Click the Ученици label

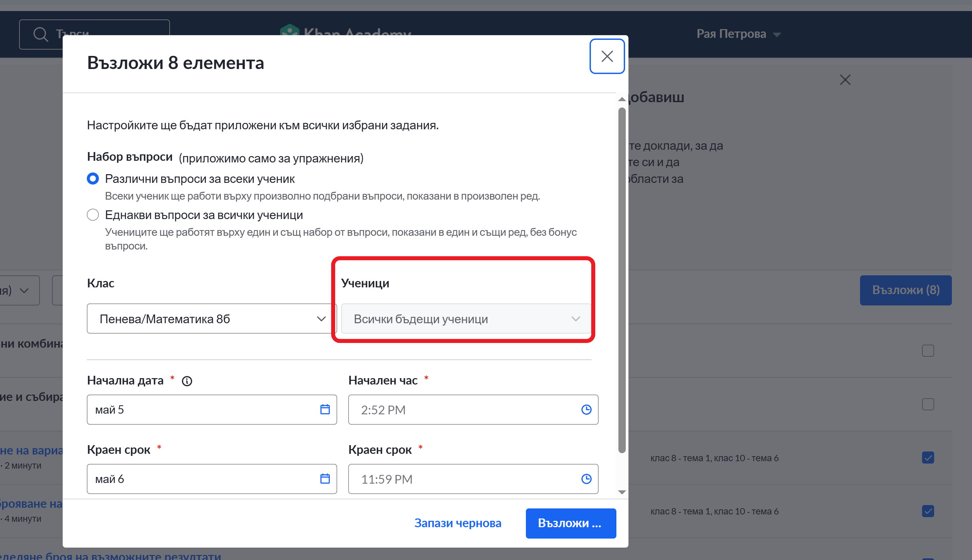coord(365,283)
